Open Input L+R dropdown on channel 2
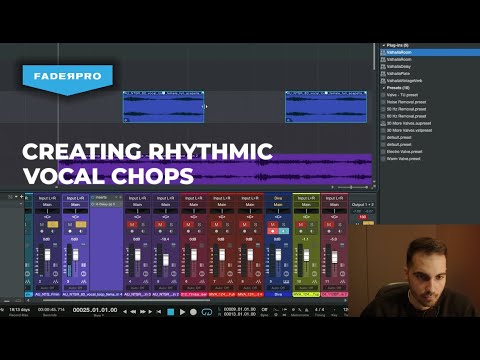The width and height of the screenshot is (480, 360). (x=47, y=198)
